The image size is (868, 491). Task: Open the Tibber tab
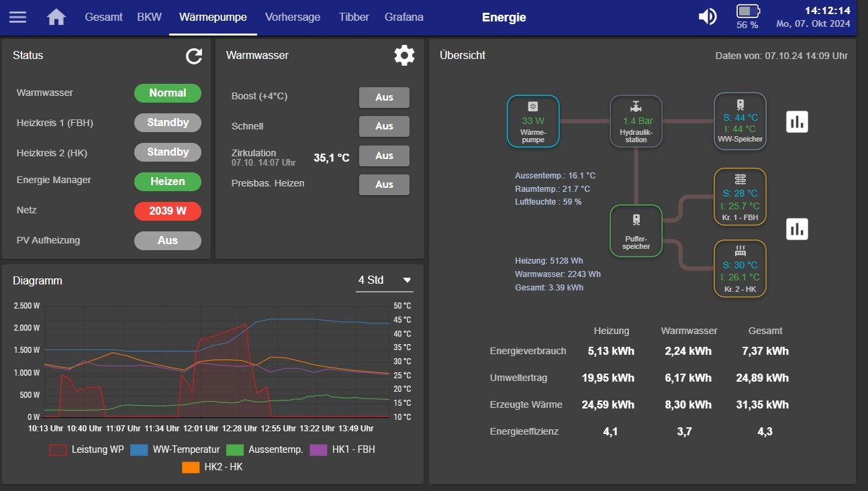point(354,17)
